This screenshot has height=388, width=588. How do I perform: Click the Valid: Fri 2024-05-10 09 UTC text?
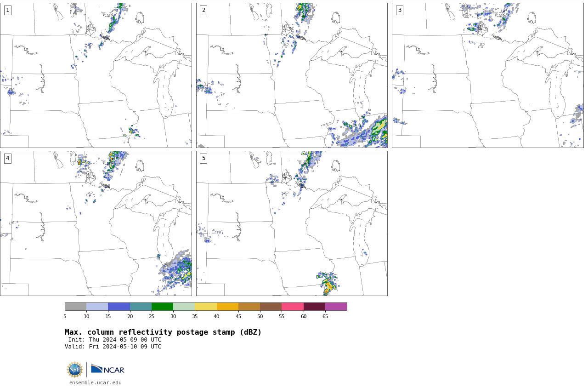(x=113, y=347)
